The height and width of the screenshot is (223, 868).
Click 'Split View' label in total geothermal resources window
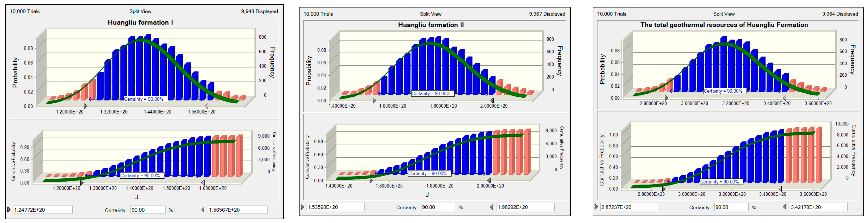(x=724, y=14)
